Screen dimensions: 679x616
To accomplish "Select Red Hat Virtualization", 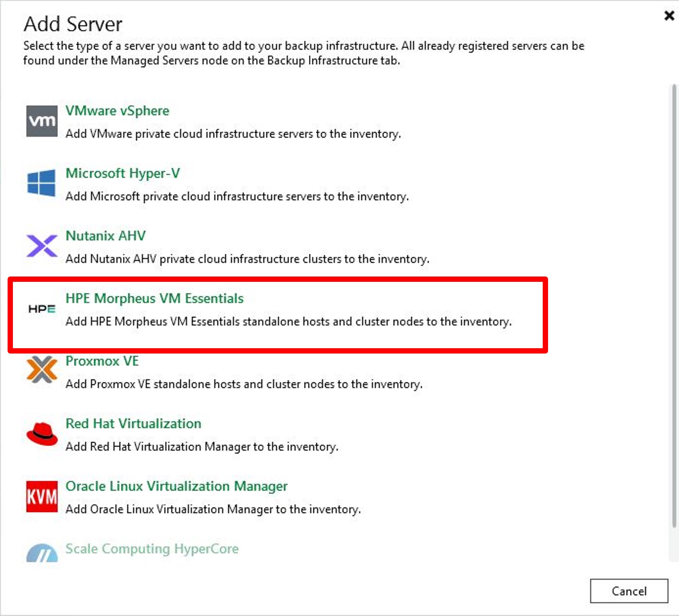I will click(133, 424).
